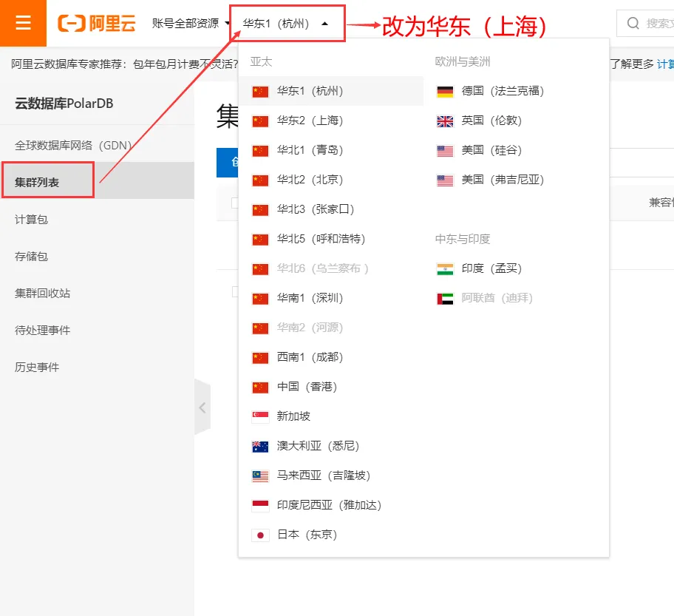The image size is (674, 616).
Task: Click the Japan flag icon
Action: coord(260,535)
